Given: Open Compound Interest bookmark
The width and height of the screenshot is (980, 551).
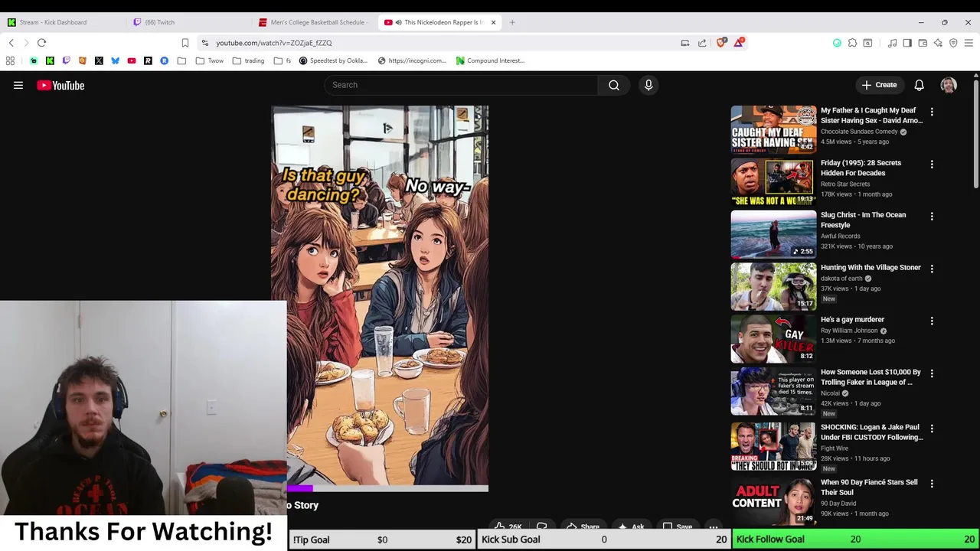Looking at the screenshot, I should coord(490,60).
